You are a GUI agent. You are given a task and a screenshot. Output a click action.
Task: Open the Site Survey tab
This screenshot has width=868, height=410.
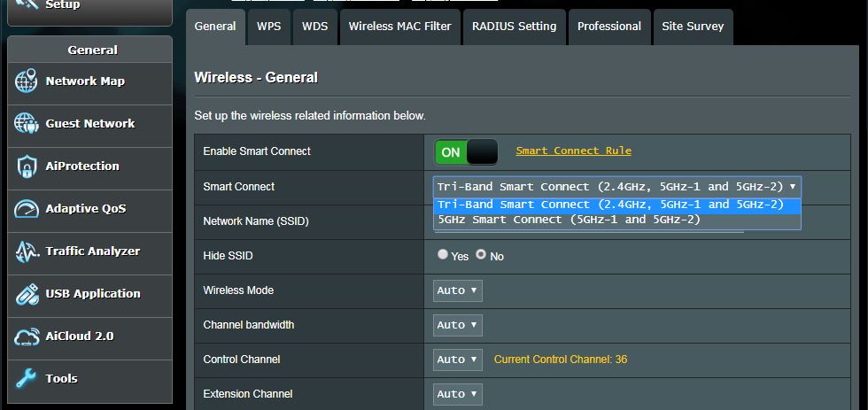(693, 27)
